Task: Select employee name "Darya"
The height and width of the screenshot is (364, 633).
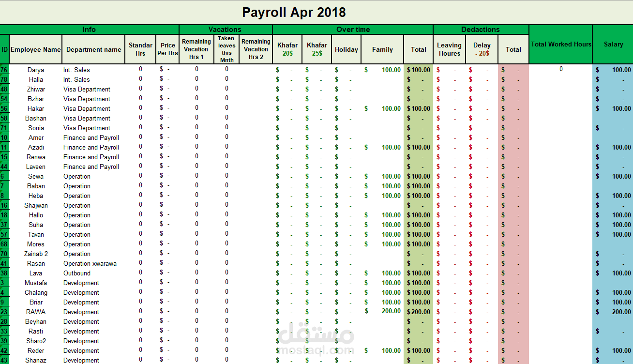Action: [36, 70]
